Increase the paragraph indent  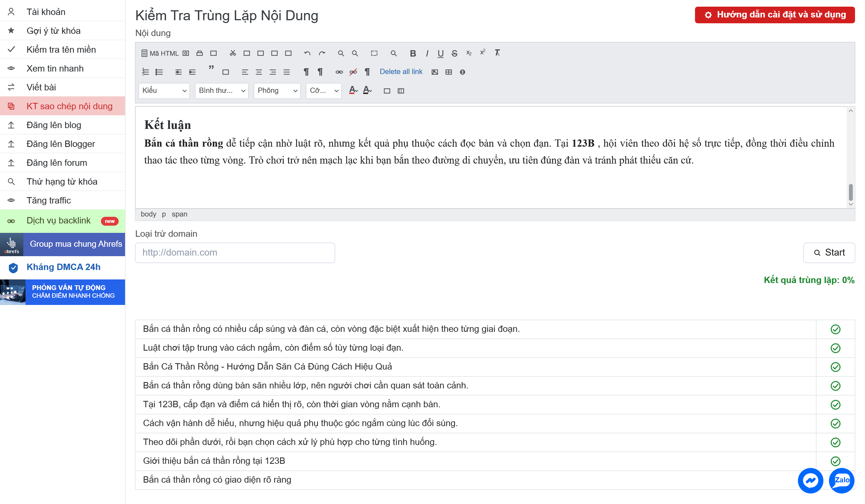click(x=192, y=72)
